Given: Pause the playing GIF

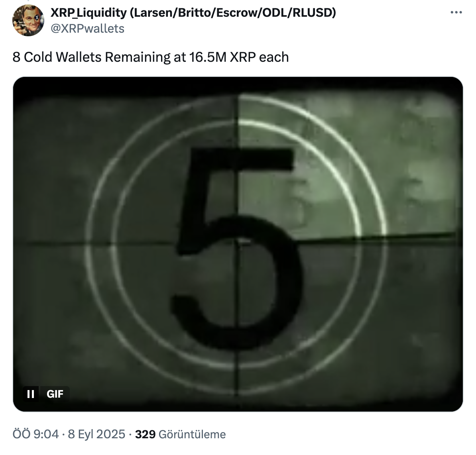Looking at the screenshot, I should pos(31,394).
